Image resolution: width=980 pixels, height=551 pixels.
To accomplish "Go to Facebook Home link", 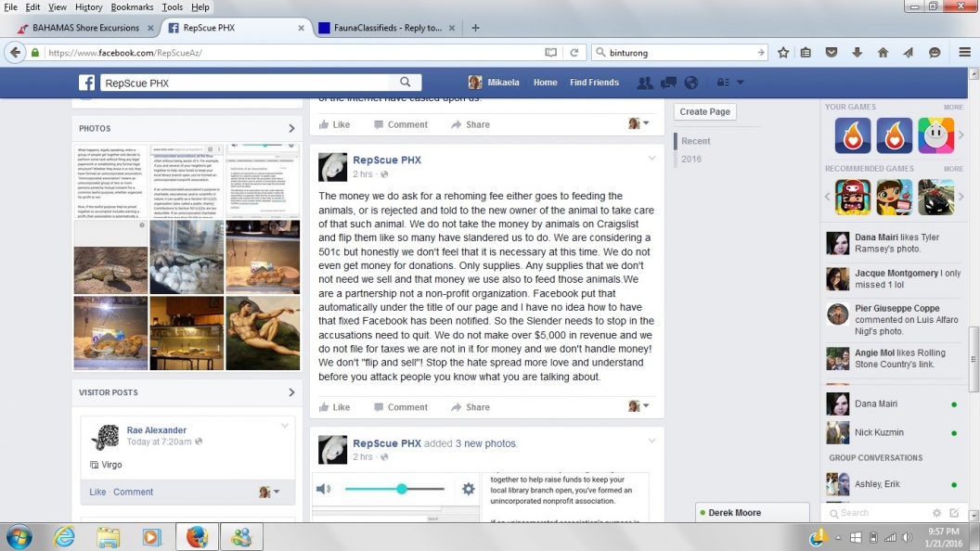I will click(x=545, y=83).
